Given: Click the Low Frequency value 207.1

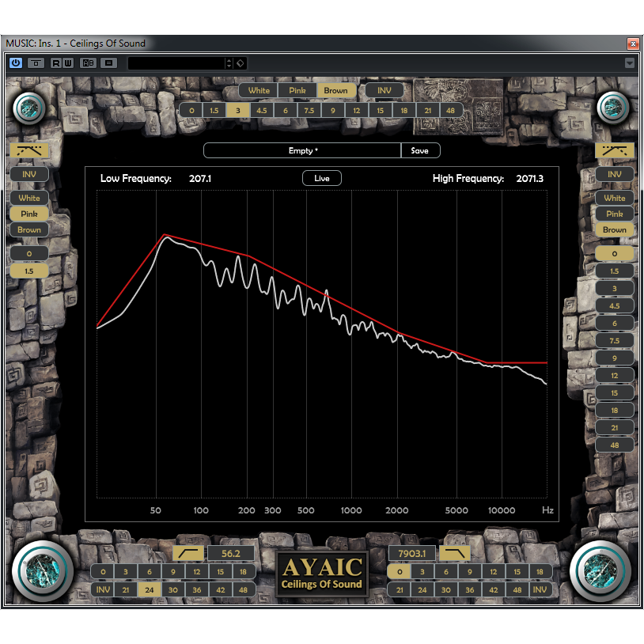Looking at the screenshot, I should pos(200,179).
